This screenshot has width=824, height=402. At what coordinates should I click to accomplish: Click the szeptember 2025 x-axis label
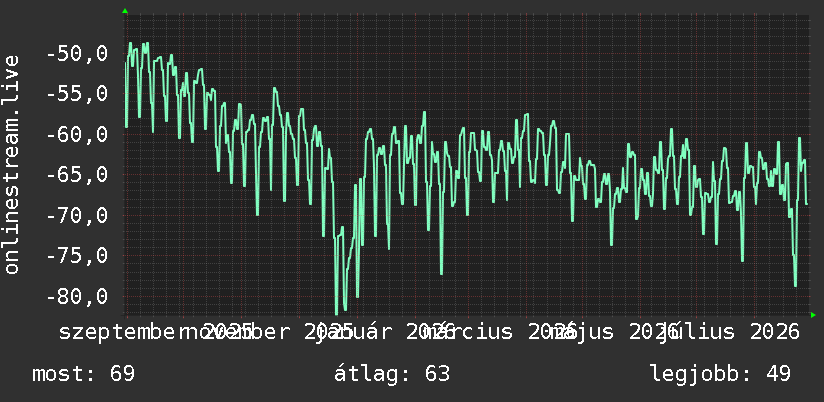(x=156, y=332)
